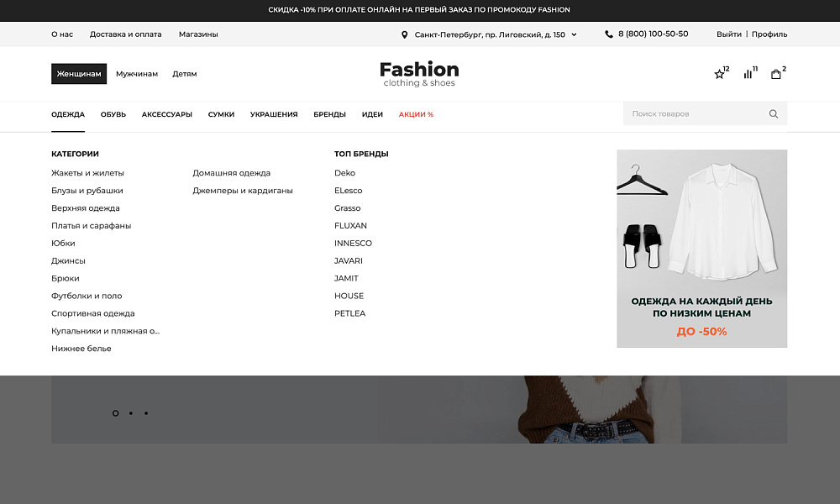Image resolution: width=840 pixels, height=504 pixels.
Task: Open the Джинсы category link
Action: (x=68, y=260)
